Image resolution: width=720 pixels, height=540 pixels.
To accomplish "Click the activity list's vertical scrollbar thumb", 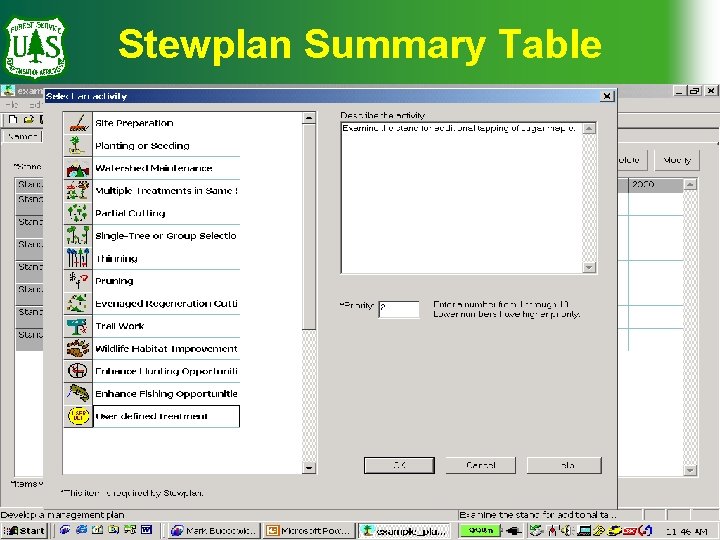I will coord(309,227).
